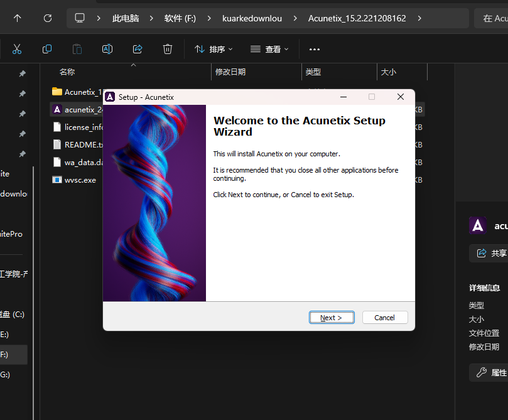The height and width of the screenshot is (420, 508).
Task: Sort by 大小 column header
Action: point(389,72)
